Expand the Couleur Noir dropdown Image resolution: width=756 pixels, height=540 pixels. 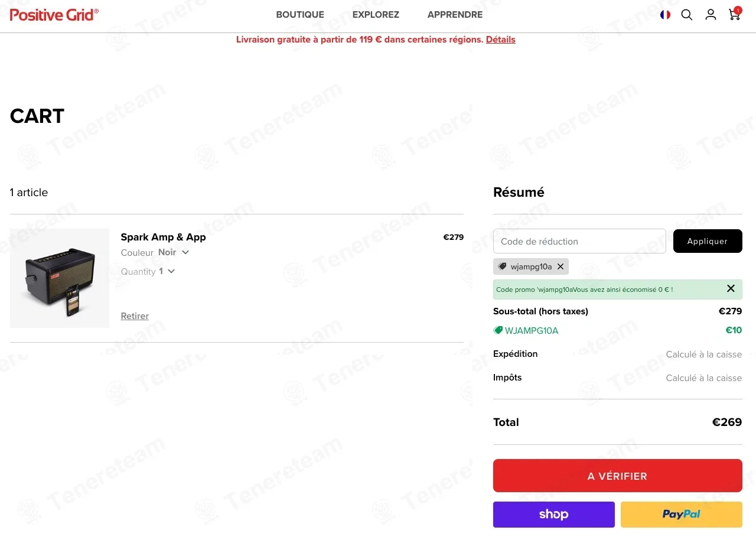(x=185, y=252)
